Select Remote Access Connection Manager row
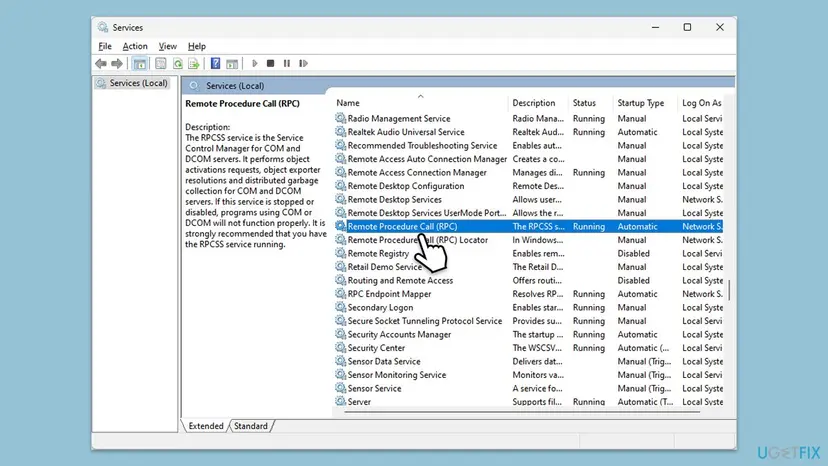Image resolution: width=828 pixels, height=466 pixels. tap(529, 172)
